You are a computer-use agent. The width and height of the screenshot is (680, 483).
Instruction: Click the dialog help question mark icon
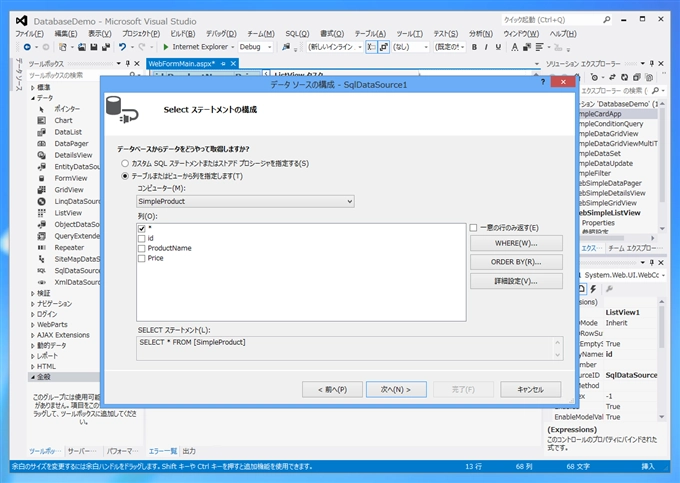point(543,82)
